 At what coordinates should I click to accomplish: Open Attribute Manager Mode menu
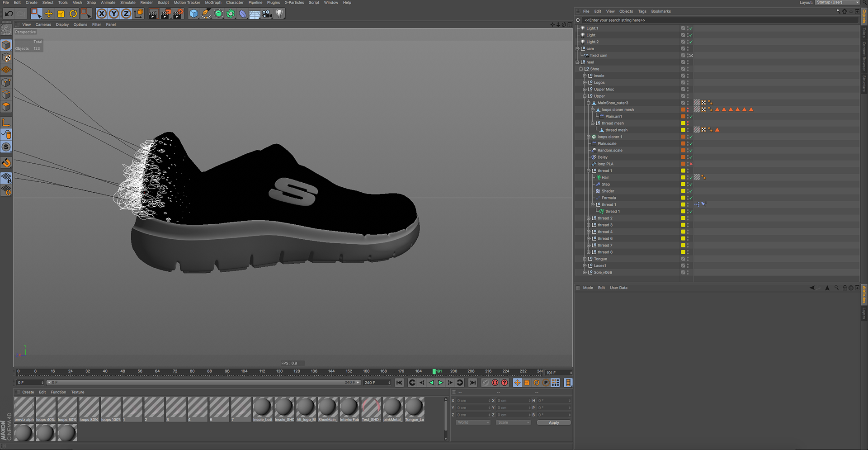click(588, 288)
